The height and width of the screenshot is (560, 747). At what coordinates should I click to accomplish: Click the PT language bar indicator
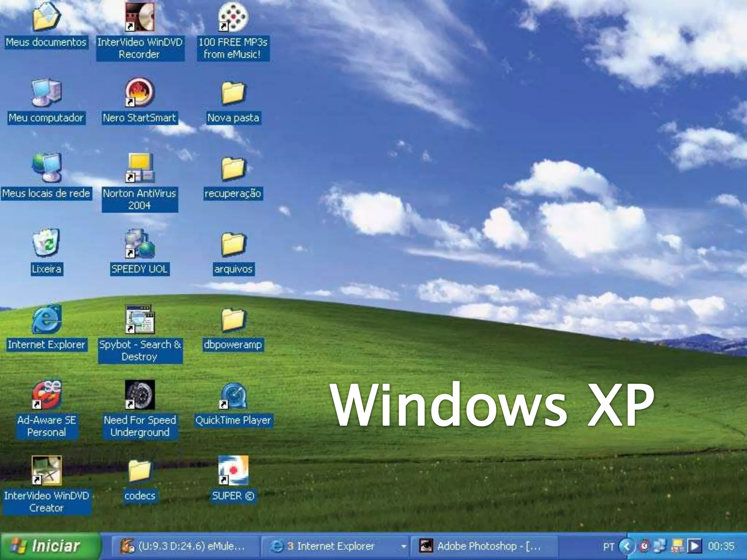pyautogui.click(x=608, y=547)
